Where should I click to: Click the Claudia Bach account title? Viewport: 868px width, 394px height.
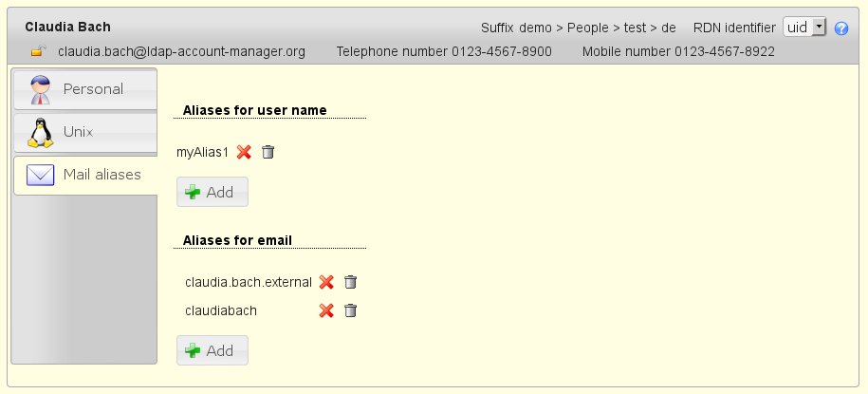coord(67,27)
